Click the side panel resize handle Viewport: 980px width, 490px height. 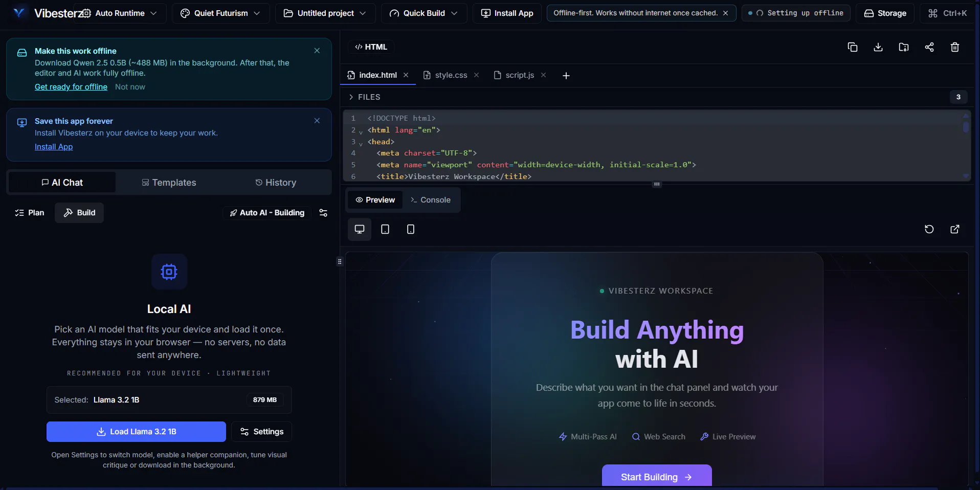340,261
